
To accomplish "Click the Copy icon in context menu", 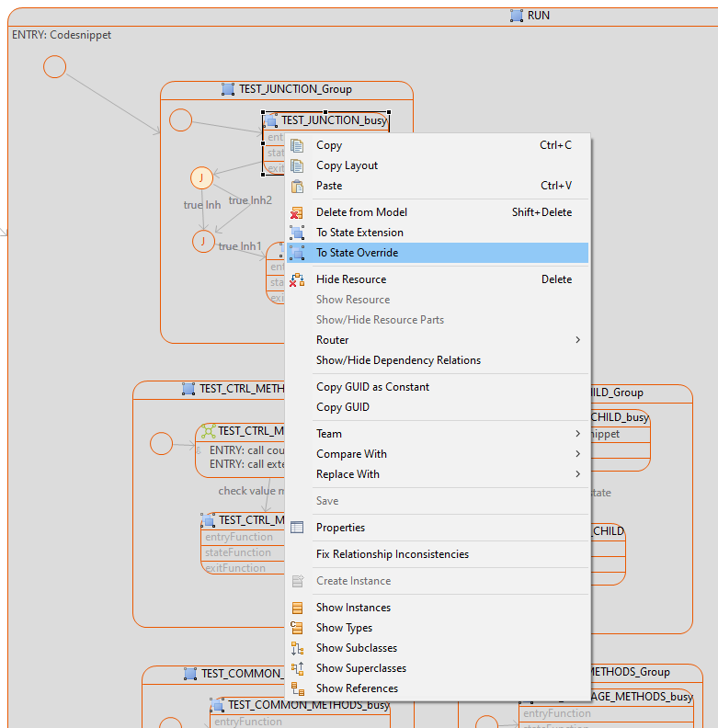I will pos(297,145).
